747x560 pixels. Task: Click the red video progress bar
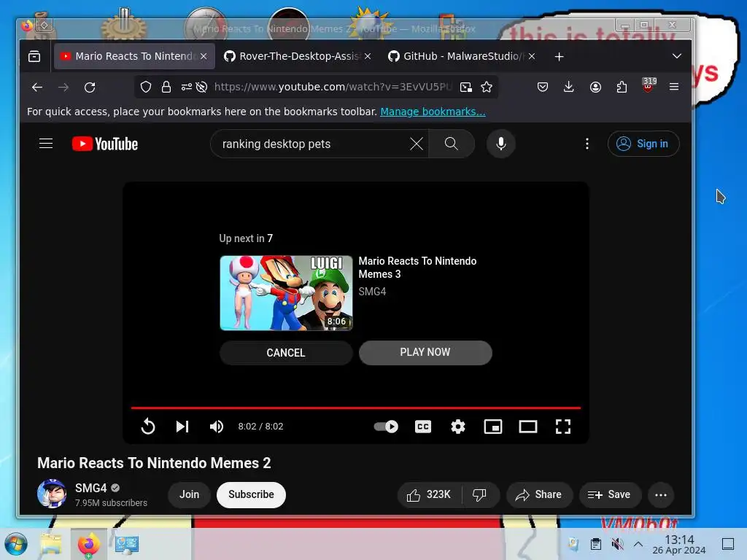(x=356, y=408)
